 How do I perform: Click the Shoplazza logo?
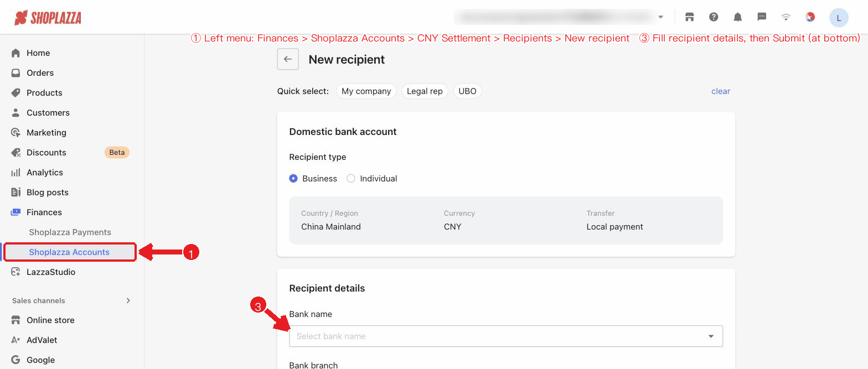[x=48, y=18]
